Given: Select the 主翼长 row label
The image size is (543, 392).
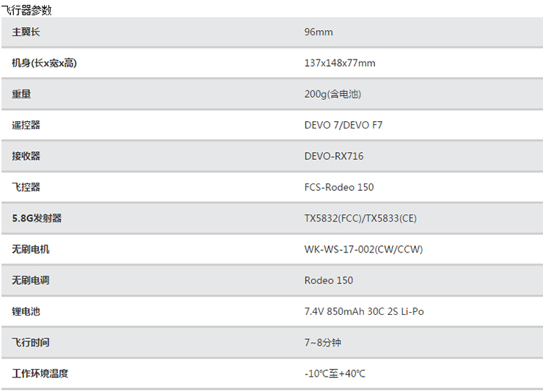Looking at the screenshot, I should (x=26, y=32).
